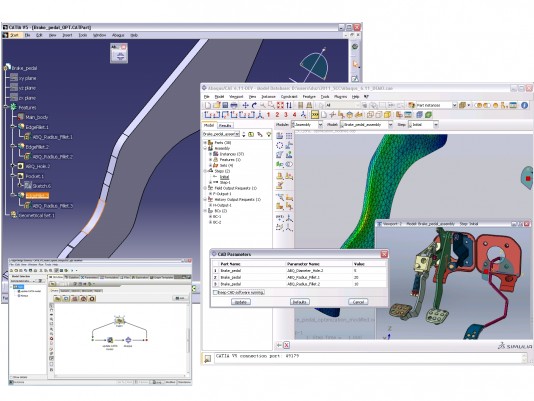Expand the Parts (38) node in Abaqus tree
The height and width of the screenshot is (401, 534).
pyautogui.click(x=205, y=143)
